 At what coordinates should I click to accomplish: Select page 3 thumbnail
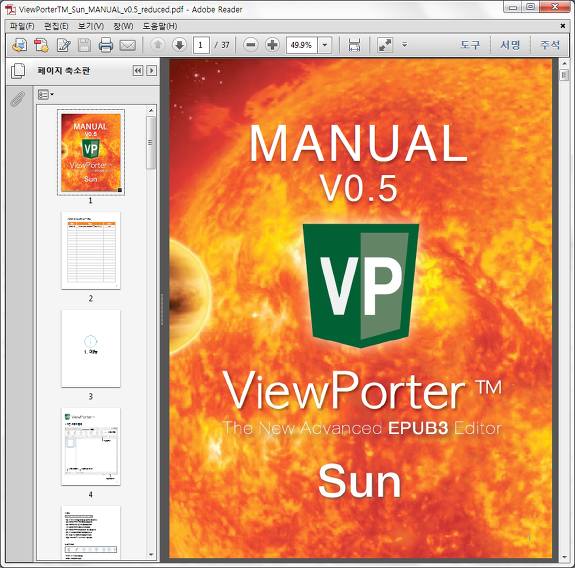91,349
